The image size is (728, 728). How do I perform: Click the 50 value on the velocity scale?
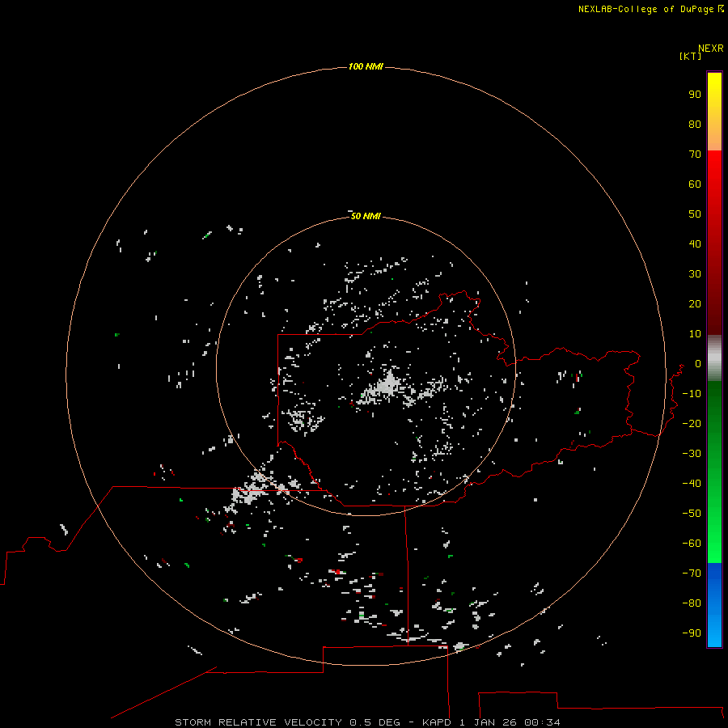point(695,214)
